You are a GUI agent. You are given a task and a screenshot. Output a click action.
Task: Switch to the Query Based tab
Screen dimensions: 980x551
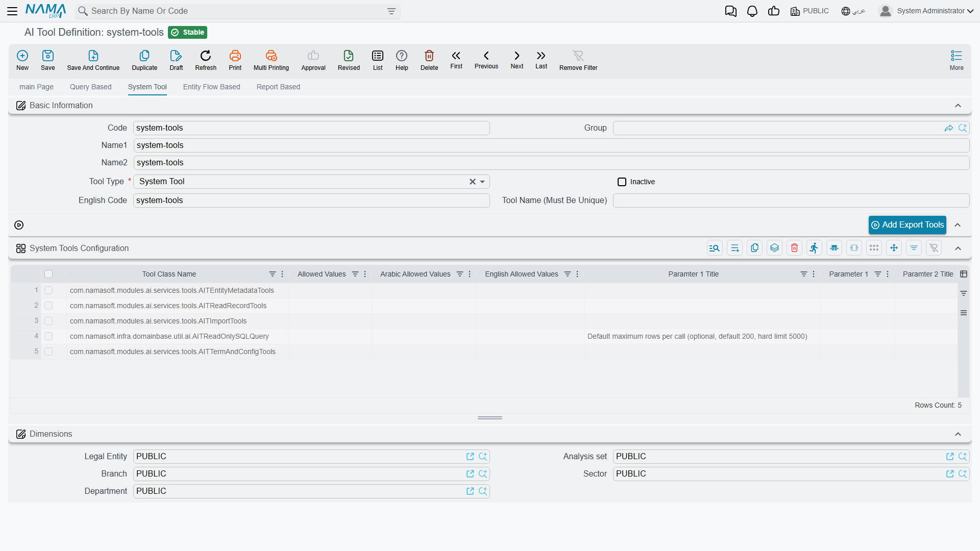click(91, 87)
